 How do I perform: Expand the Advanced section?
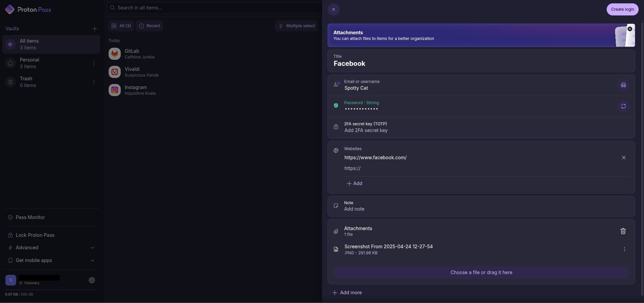click(51, 248)
